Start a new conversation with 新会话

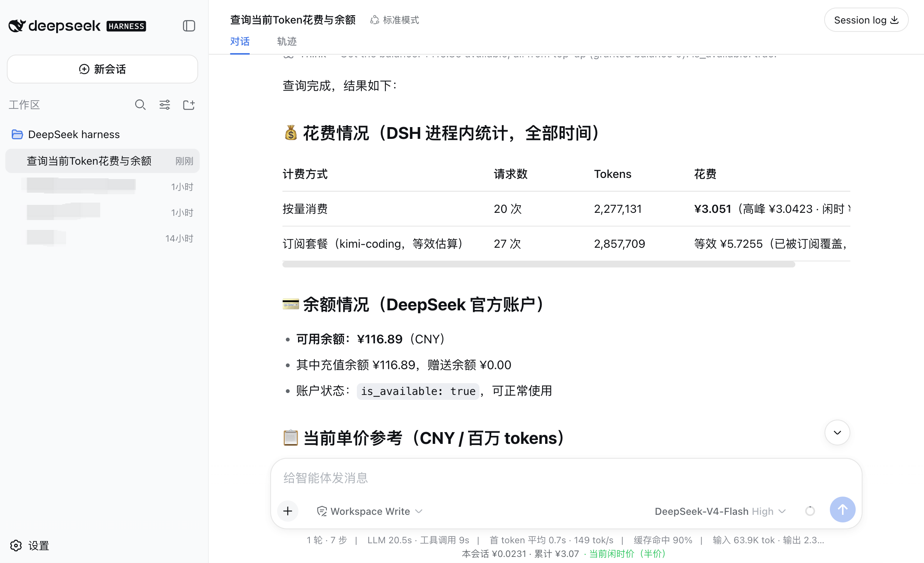[102, 69]
